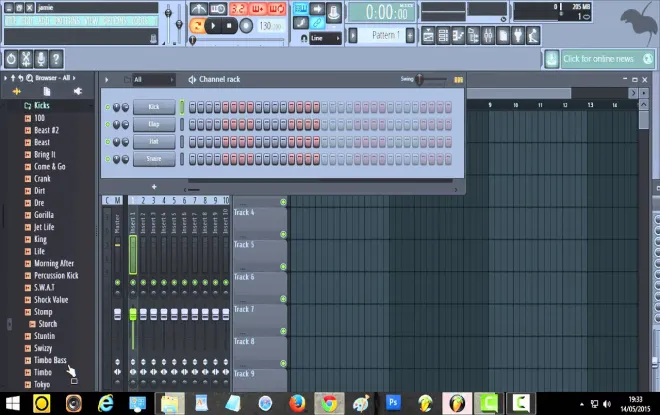Open the Line snap dropdown

coord(325,38)
